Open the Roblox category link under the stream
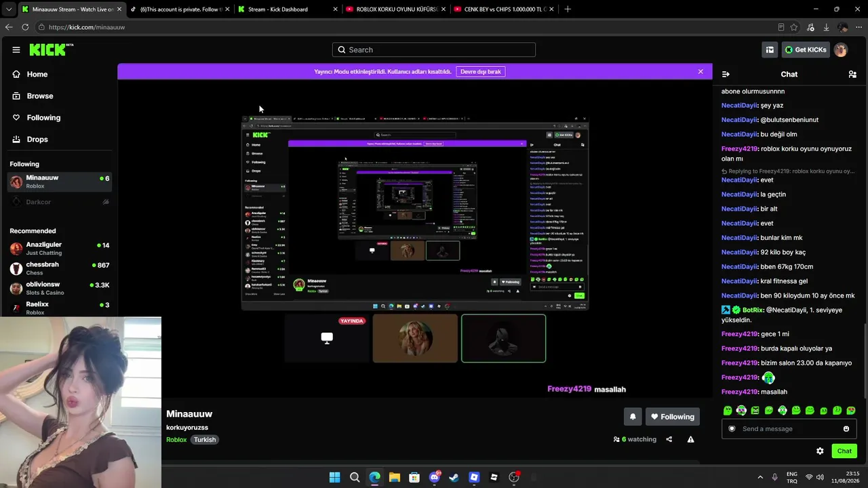The height and width of the screenshot is (488, 868). pos(176,439)
